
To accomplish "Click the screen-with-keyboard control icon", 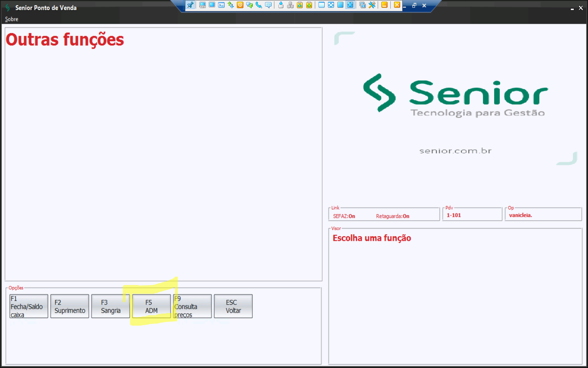I will [202, 5].
